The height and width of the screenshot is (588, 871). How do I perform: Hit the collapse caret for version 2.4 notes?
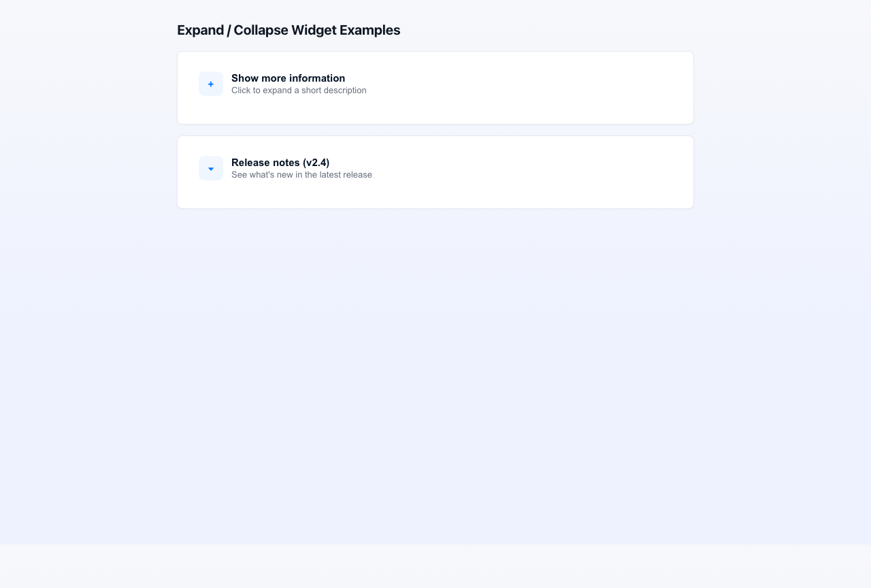(210, 168)
